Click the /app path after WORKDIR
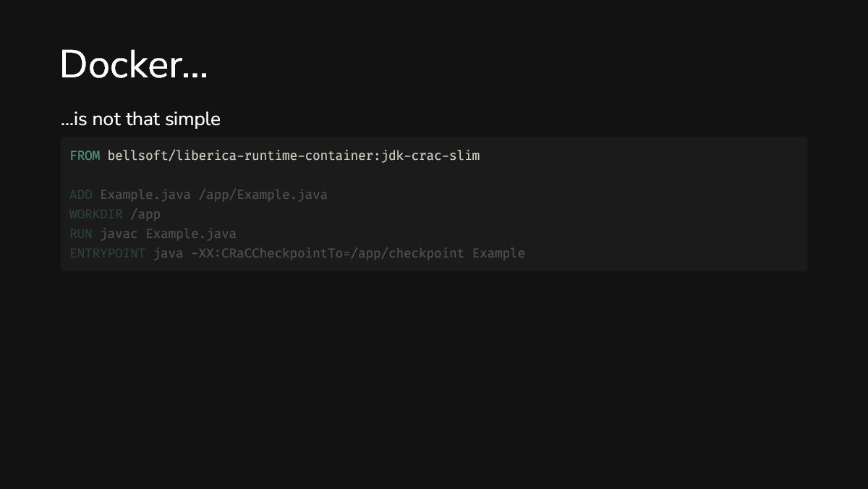 pyautogui.click(x=145, y=214)
